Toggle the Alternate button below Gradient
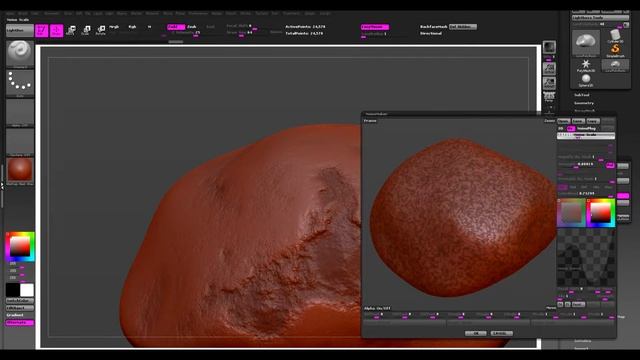 click(20, 322)
